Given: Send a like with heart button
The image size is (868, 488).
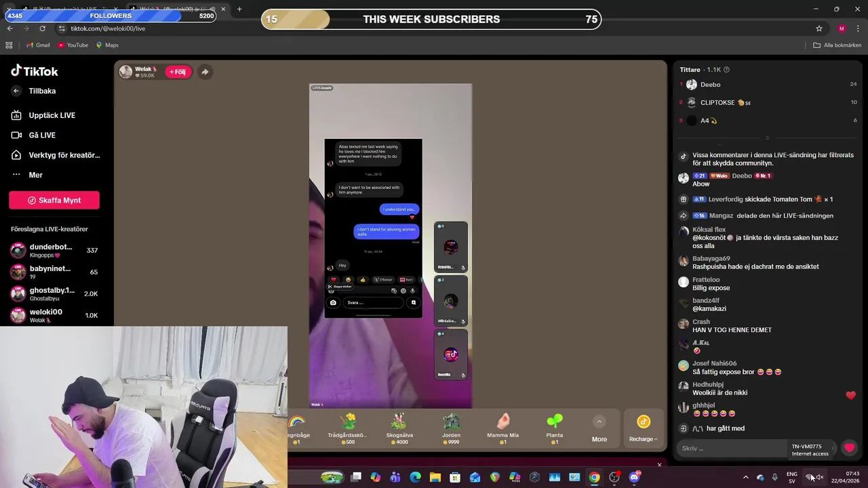Looking at the screenshot, I should (849, 448).
